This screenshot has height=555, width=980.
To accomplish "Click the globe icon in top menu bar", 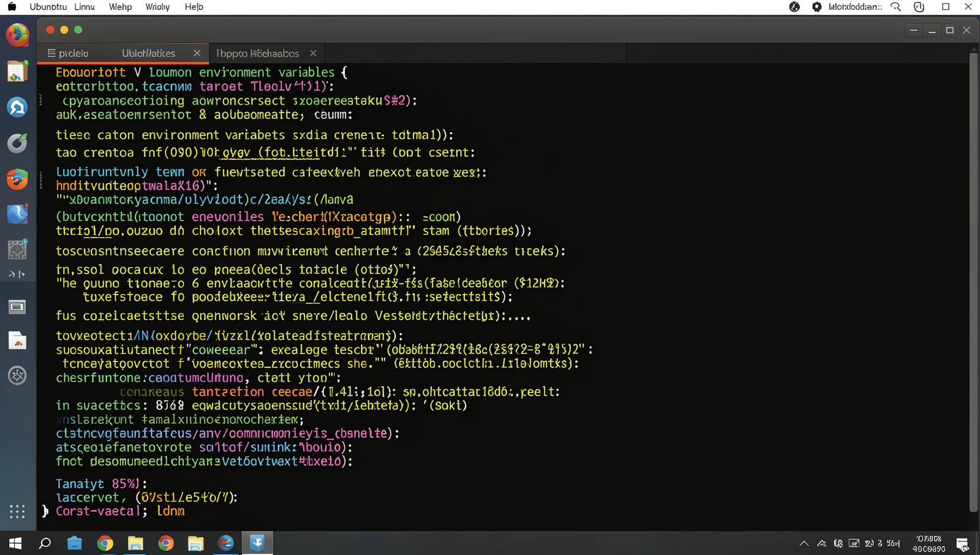I will [794, 7].
